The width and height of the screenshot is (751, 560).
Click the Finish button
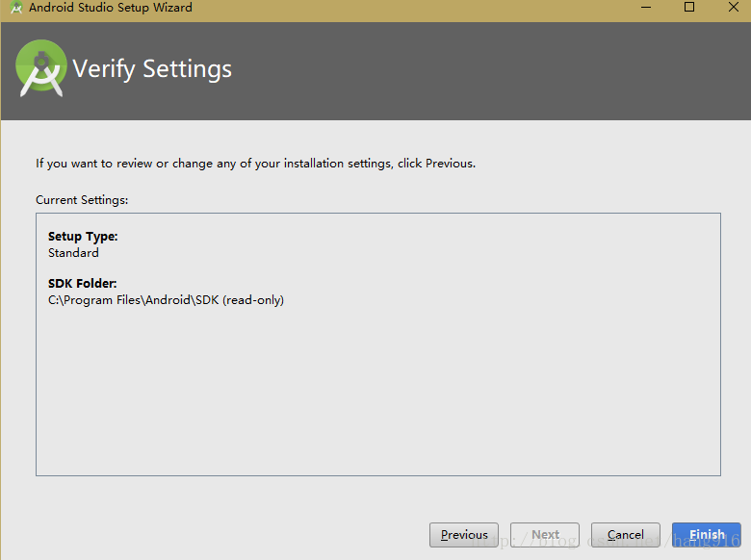pyautogui.click(x=707, y=535)
